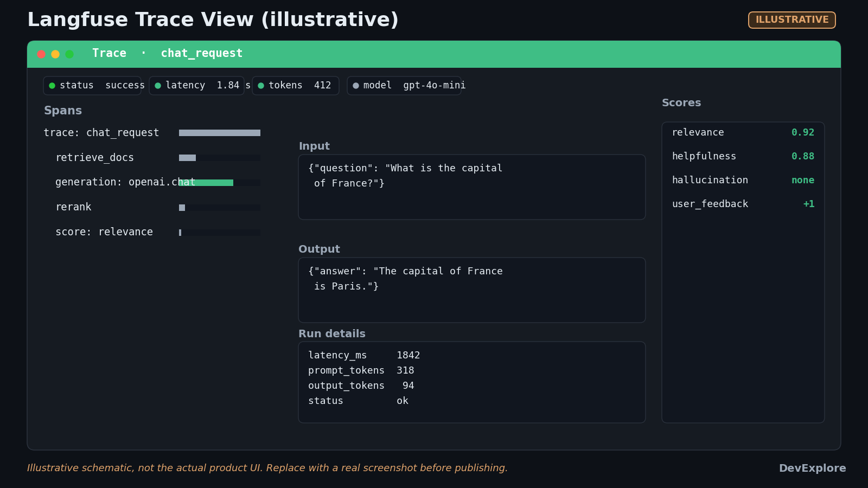Screen dimensions: 868x488
Task: Click the Spans section heading
Action: (x=63, y=111)
